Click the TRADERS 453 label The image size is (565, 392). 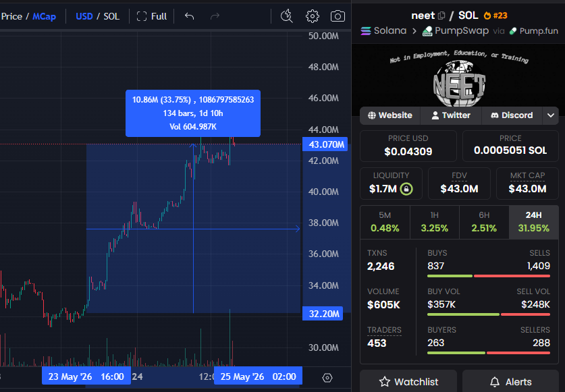pyautogui.click(x=384, y=330)
